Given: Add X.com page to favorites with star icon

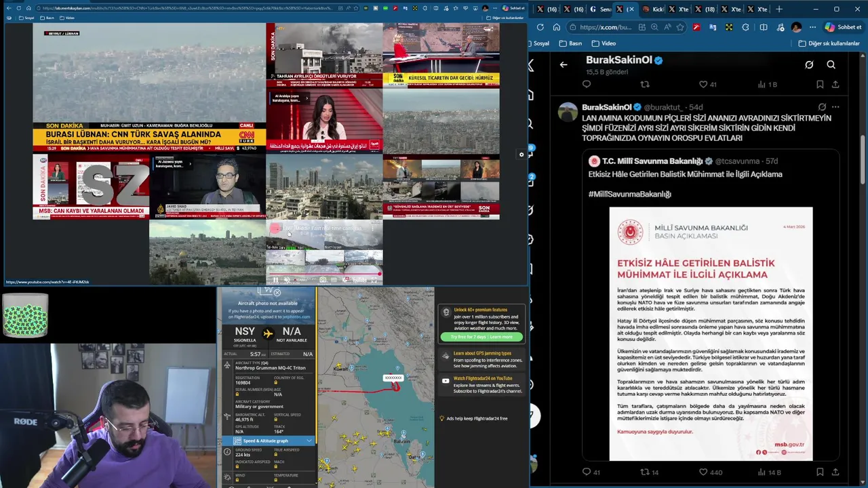Looking at the screenshot, I should [680, 27].
